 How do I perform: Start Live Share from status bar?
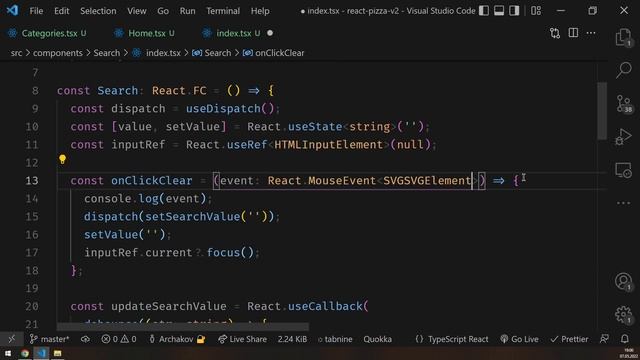(x=242, y=339)
